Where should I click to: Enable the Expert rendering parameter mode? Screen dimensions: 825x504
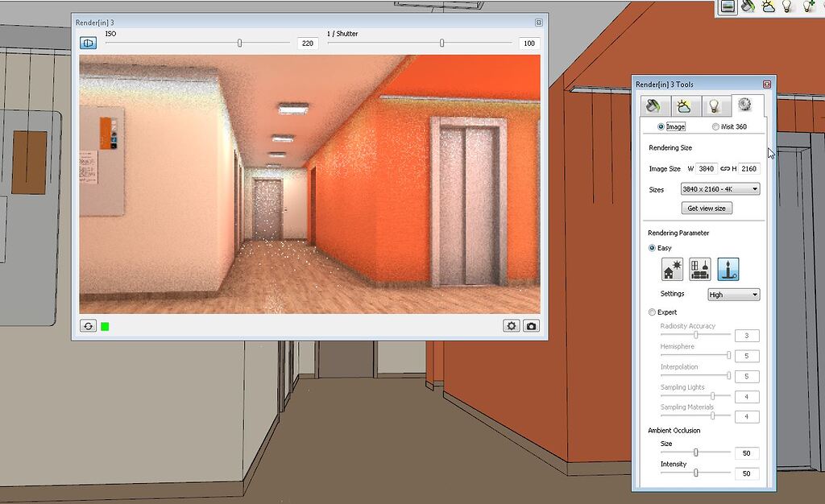tap(653, 312)
